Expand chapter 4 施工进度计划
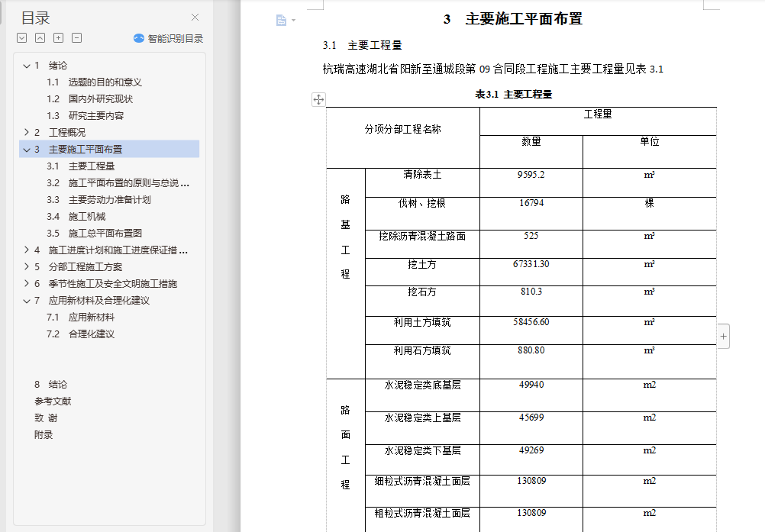765x532 pixels. pos(27,250)
